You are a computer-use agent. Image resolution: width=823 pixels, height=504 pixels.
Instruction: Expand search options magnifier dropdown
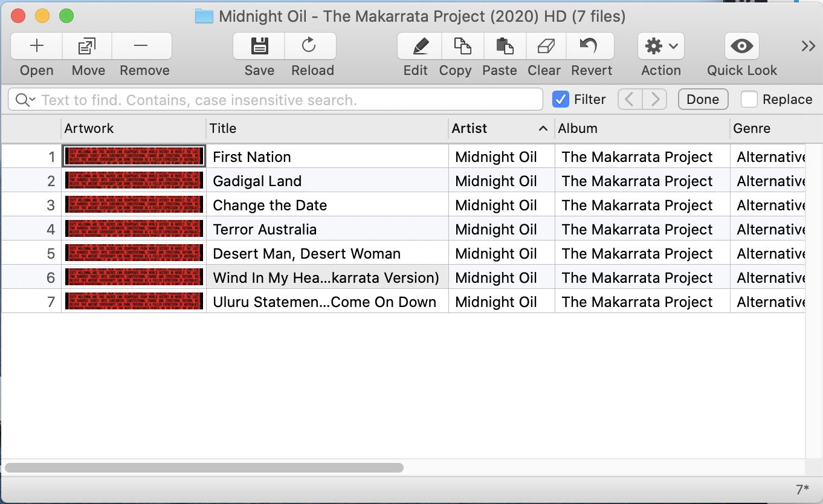click(x=25, y=100)
